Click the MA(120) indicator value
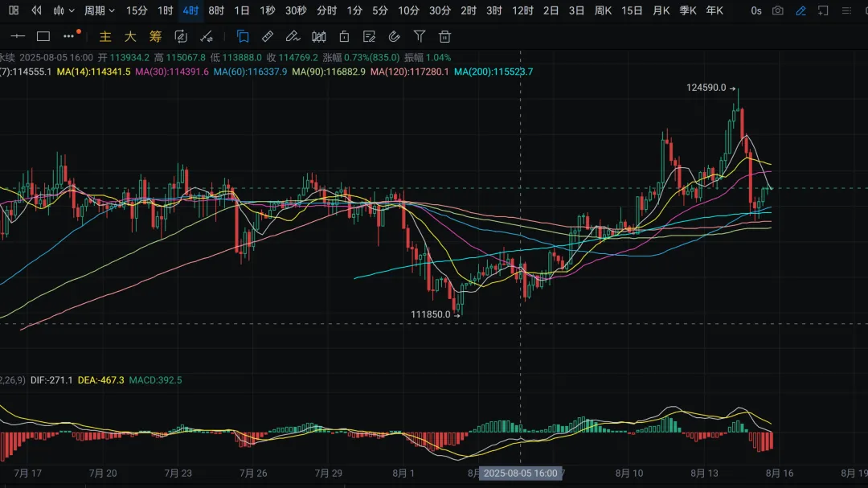This screenshot has height=488, width=868. point(410,72)
